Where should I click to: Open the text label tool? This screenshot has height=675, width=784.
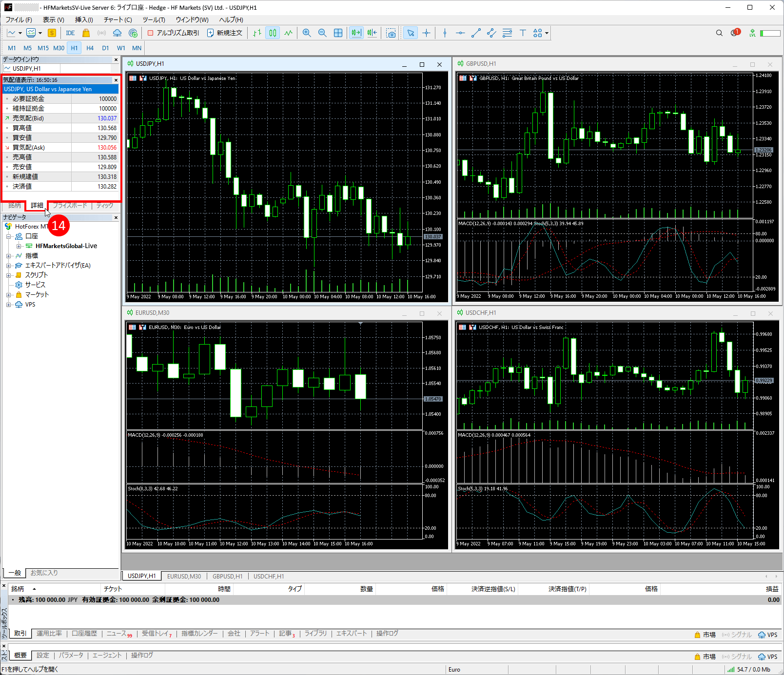[523, 33]
